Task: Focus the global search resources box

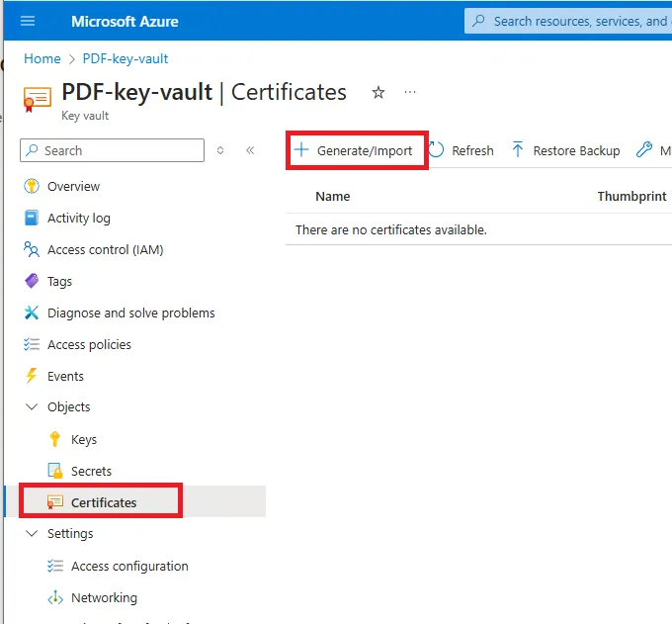Action: click(x=568, y=21)
